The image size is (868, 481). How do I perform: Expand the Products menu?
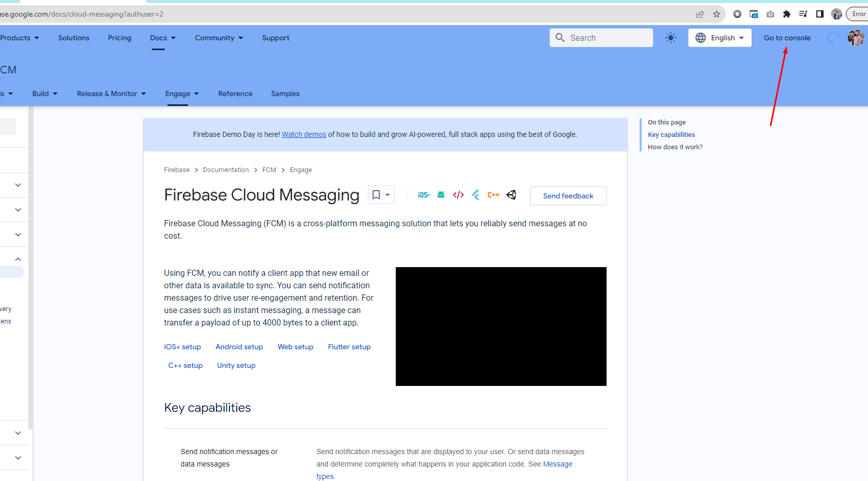point(20,38)
